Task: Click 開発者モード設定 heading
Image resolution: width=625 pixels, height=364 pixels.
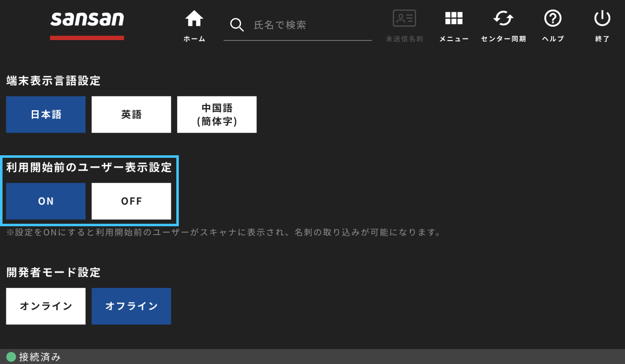Action: [x=53, y=272]
